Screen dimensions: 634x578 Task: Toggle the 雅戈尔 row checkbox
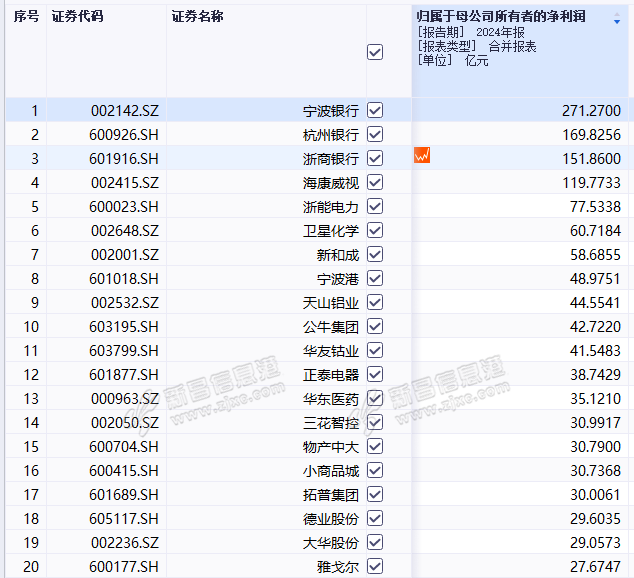[x=375, y=566]
